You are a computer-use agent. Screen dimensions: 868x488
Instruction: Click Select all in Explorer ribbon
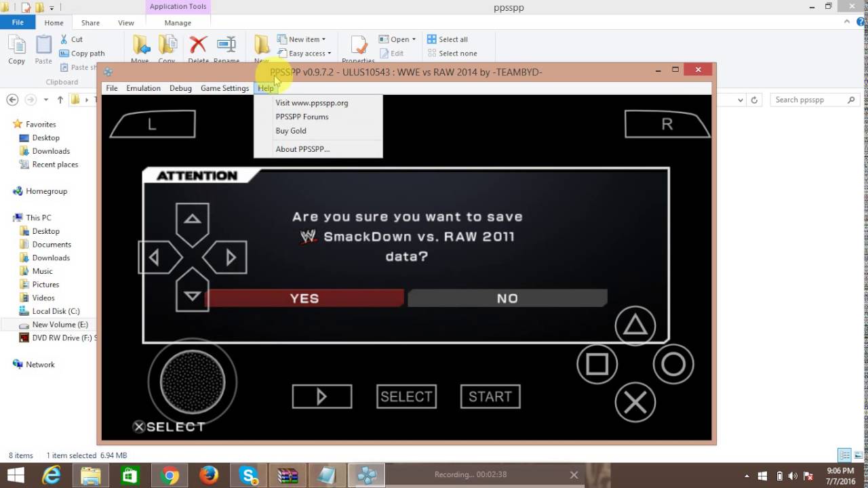tap(447, 39)
